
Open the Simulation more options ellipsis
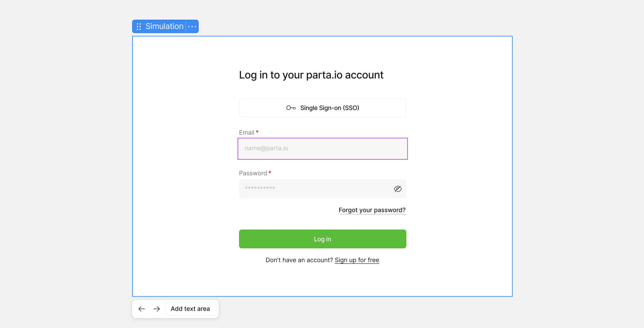192,26
